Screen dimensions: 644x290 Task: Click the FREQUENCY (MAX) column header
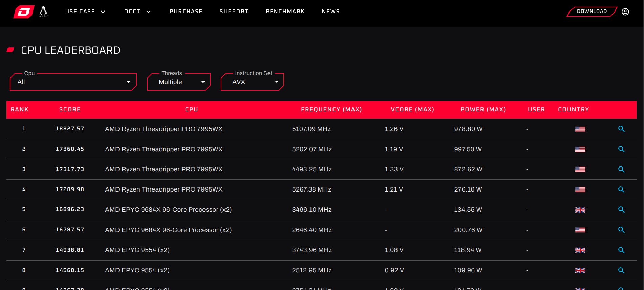click(331, 110)
